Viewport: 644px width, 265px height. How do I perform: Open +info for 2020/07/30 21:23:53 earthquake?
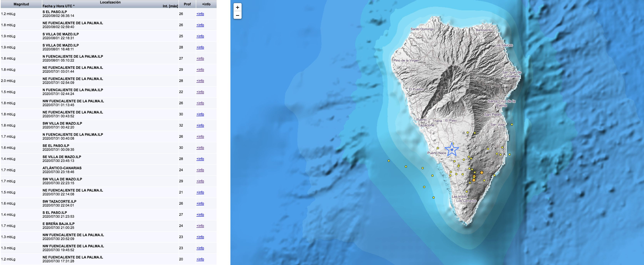click(200, 215)
